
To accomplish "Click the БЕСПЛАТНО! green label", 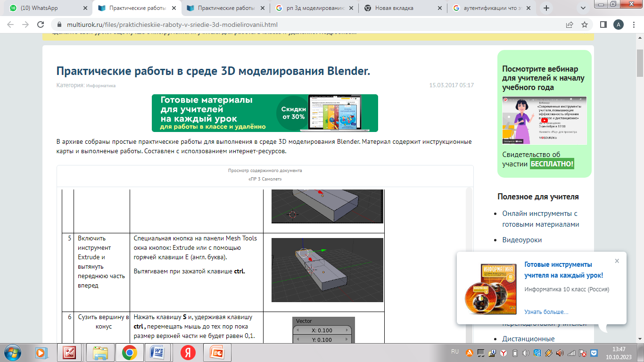I will (552, 164).
